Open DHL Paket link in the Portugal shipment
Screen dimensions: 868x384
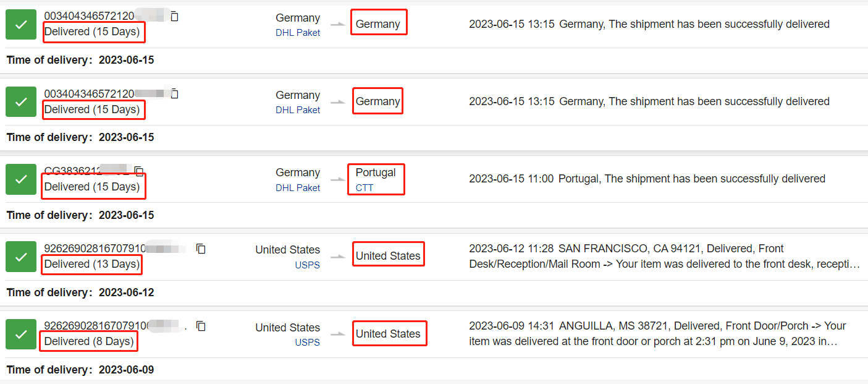click(x=298, y=188)
